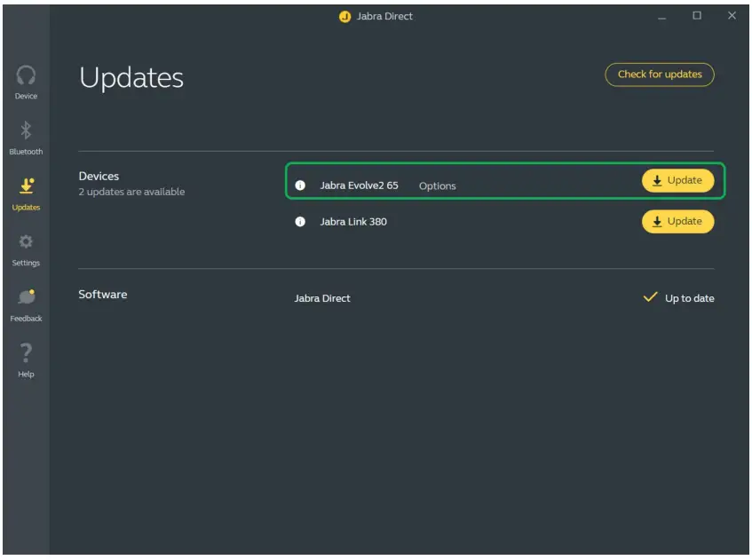Update the Jabra Link 380 dongle
752x560 pixels.
677,222
